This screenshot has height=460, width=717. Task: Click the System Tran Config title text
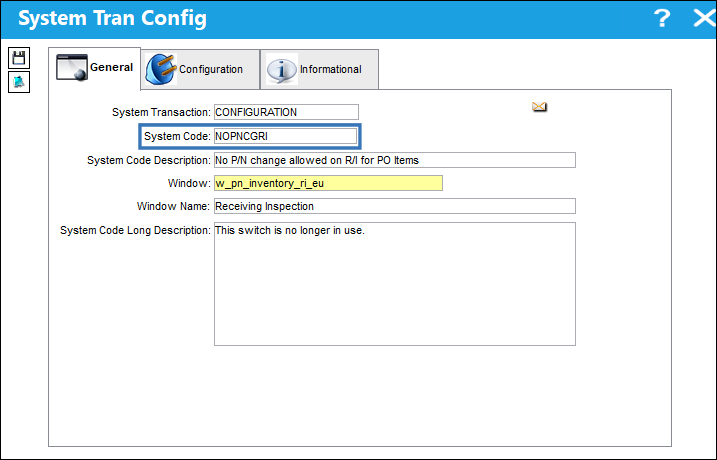[x=112, y=18]
